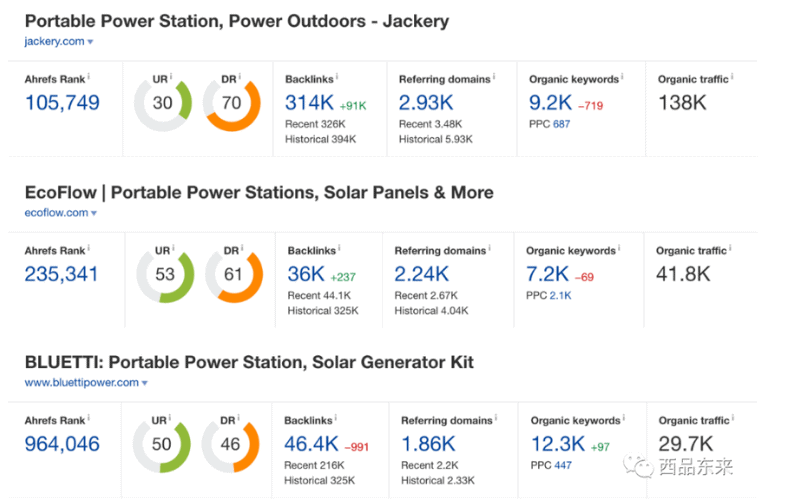Open the ecoflow.com domain dropdown

[61, 213]
